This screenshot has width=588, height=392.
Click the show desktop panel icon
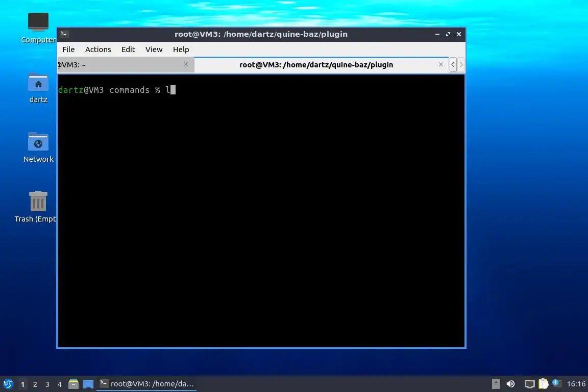pyautogui.click(x=88, y=384)
